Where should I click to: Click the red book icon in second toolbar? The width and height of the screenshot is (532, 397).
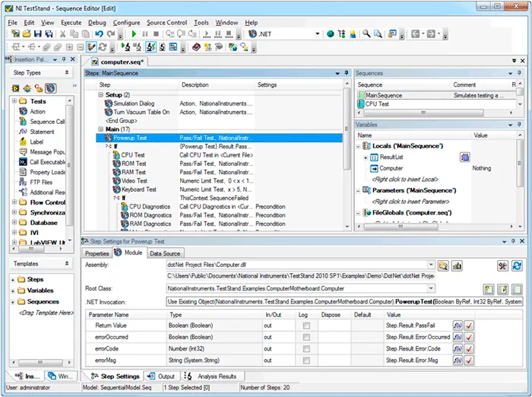(x=196, y=47)
